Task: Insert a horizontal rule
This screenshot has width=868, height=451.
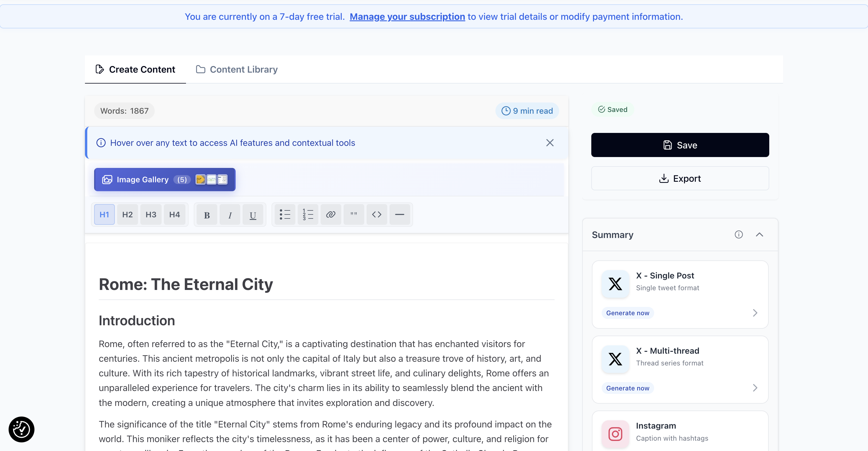Action: pyautogui.click(x=400, y=214)
